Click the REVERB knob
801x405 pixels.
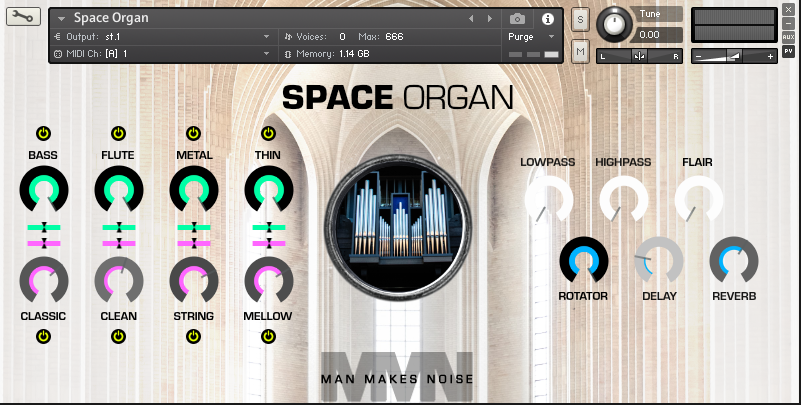click(x=734, y=260)
